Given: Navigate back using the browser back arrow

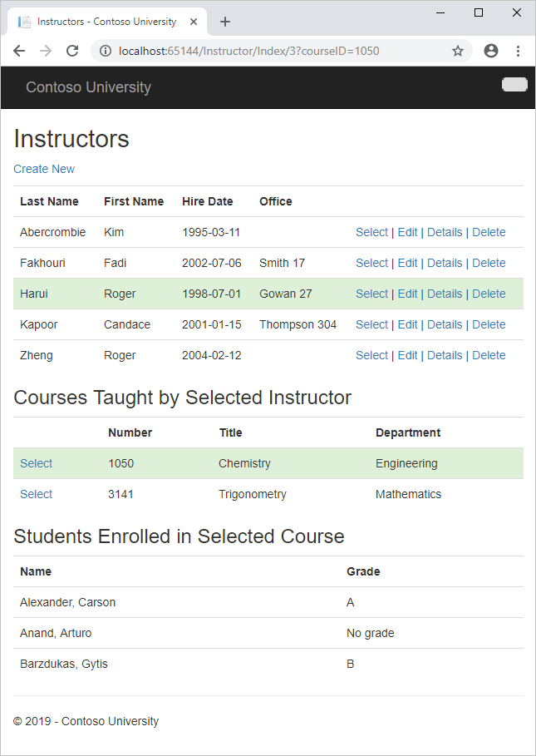Looking at the screenshot, I should [x=19, y=51].
